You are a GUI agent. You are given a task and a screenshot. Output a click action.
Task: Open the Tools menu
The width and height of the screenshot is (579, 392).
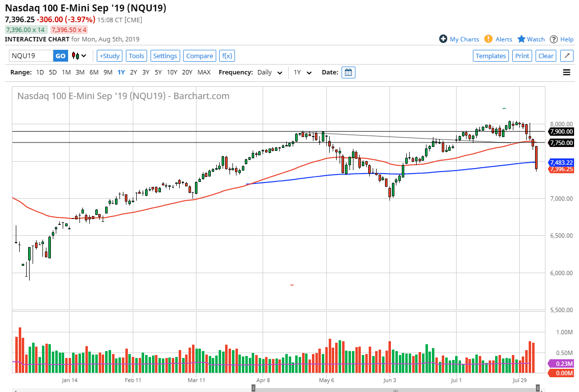136,56
